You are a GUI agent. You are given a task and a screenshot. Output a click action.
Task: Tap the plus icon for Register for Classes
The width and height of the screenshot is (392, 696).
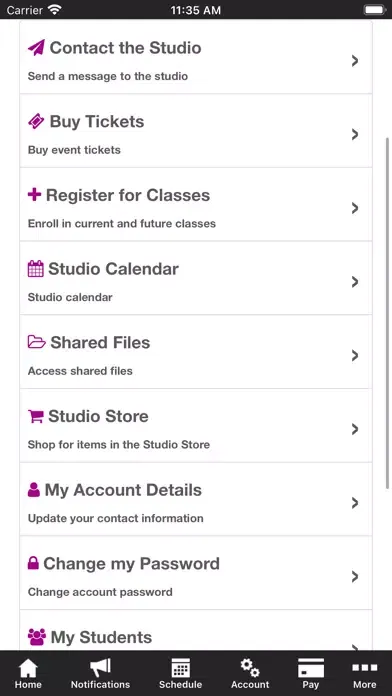click(x=34, y=195)
